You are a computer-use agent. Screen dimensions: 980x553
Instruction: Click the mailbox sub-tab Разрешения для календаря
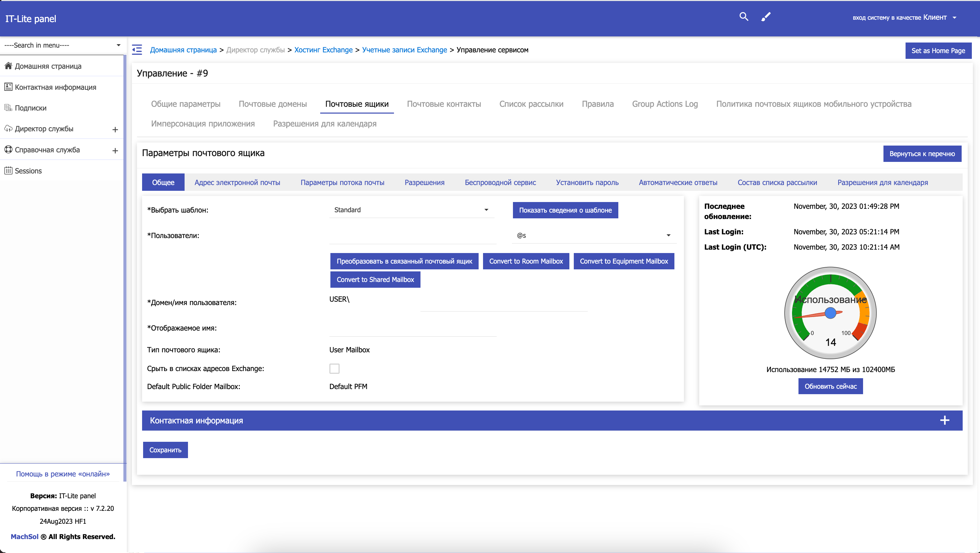click(x=882, y=182)
